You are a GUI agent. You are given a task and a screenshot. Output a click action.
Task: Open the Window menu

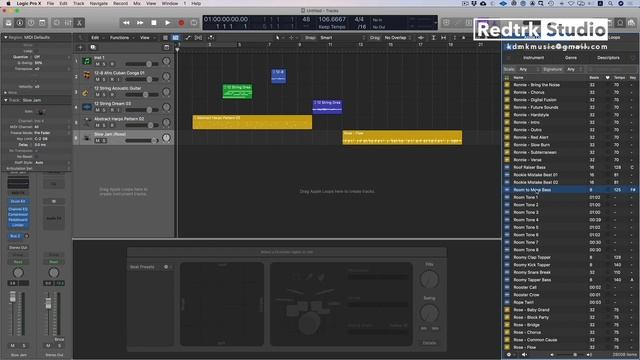(170, 3)
